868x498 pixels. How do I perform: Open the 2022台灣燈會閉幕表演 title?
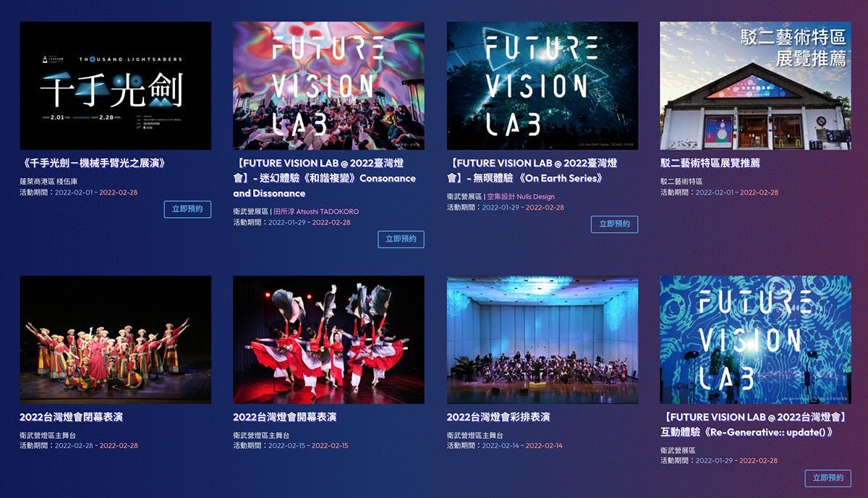(71, 417)
